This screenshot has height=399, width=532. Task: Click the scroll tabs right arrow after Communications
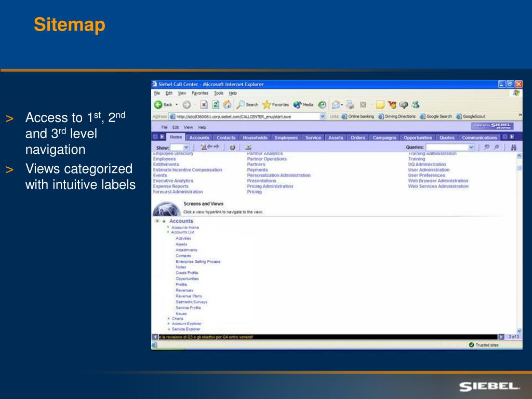click(512, 137)
